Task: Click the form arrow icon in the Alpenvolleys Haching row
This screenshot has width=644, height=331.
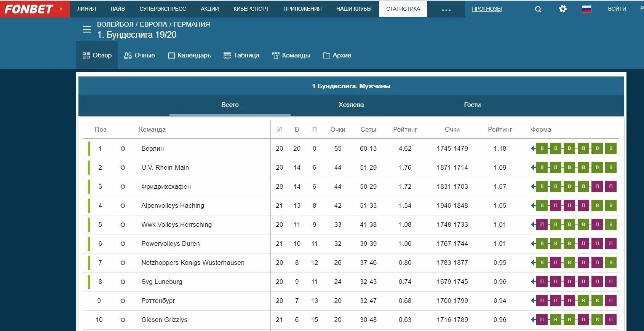Action: (533, 205)
